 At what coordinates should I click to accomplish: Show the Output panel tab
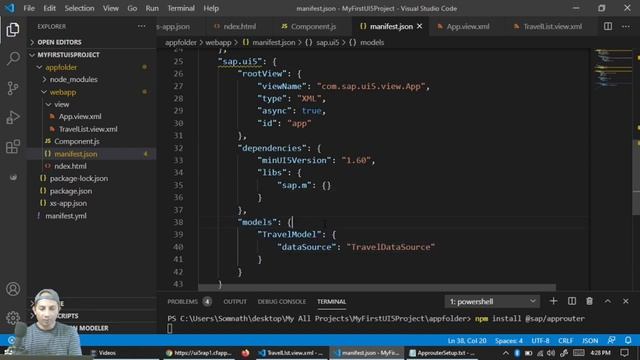point(235,302)
